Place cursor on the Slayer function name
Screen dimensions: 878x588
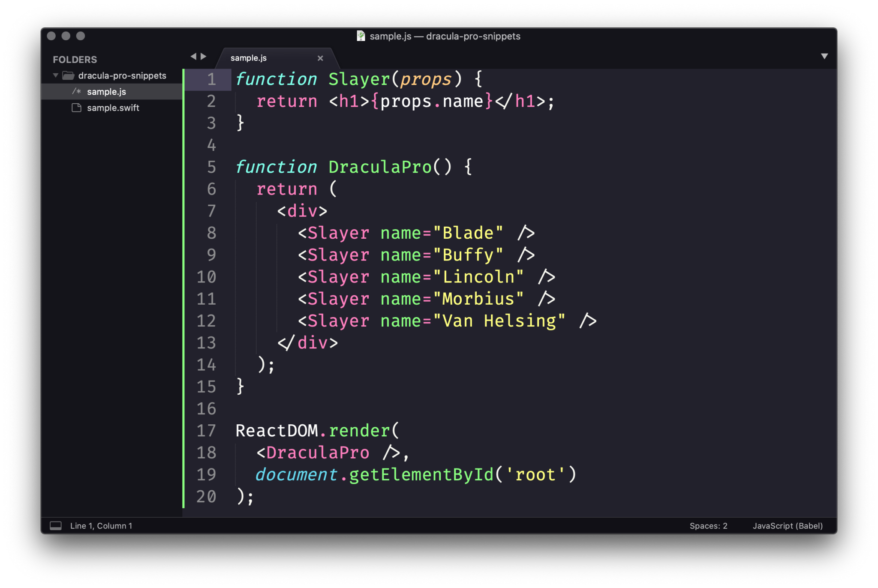click(x=359, y=80)
